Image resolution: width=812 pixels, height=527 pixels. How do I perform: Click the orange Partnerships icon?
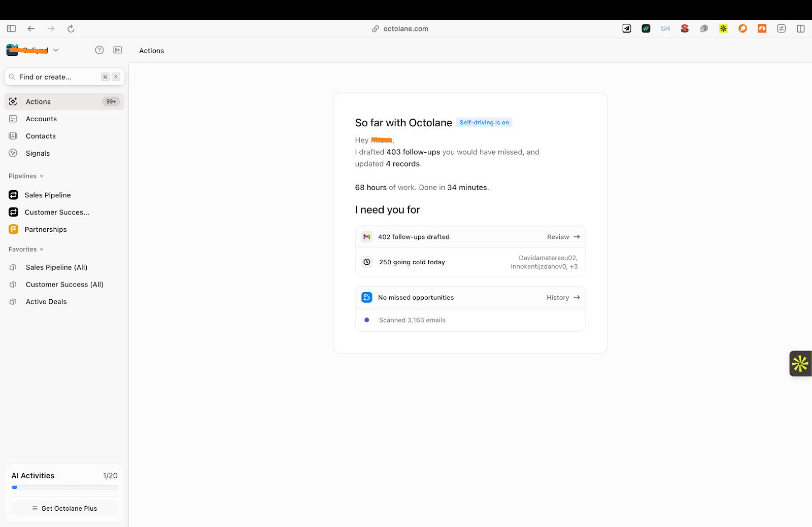[14, 229]
